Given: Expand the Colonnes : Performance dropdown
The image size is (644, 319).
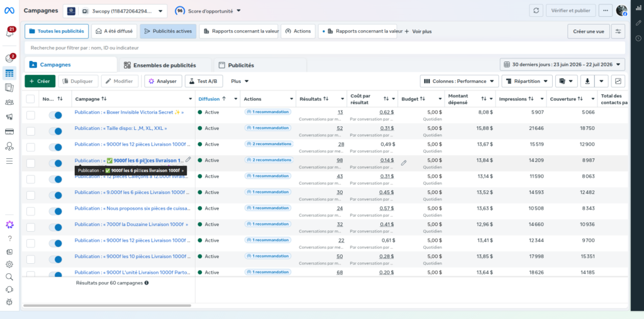Looking at the screenshot, I should (x=459, y=81).
